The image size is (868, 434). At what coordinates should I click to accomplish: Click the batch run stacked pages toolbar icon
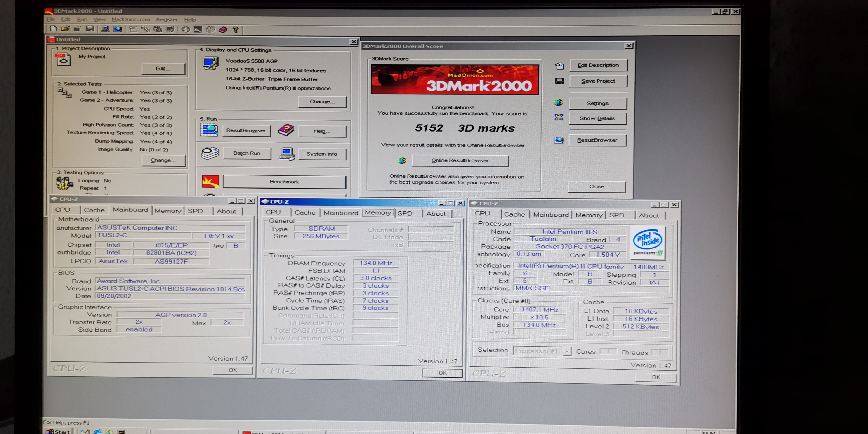pos(211,30)
